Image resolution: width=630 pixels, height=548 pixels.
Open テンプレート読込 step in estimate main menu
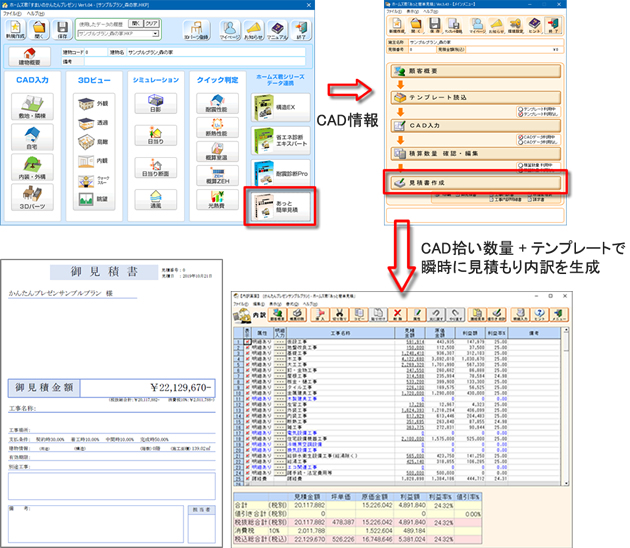[x=475, y=98]
